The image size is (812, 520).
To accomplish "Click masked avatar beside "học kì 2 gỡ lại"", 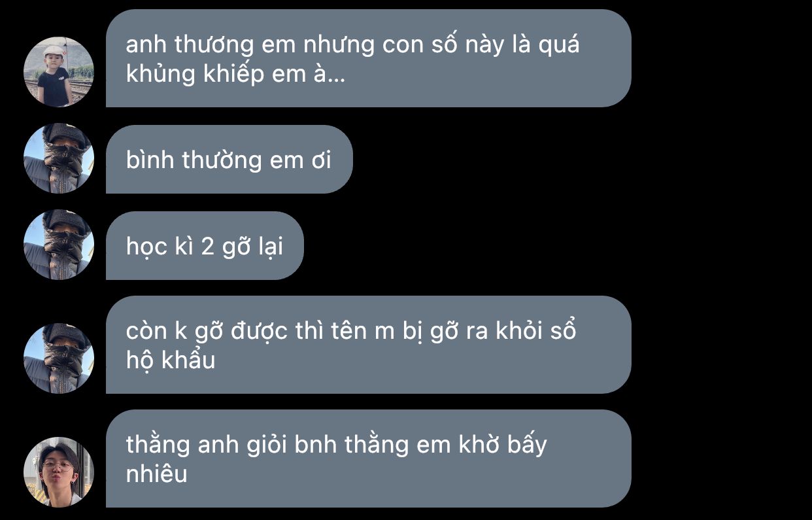I will tap(59, 245).
